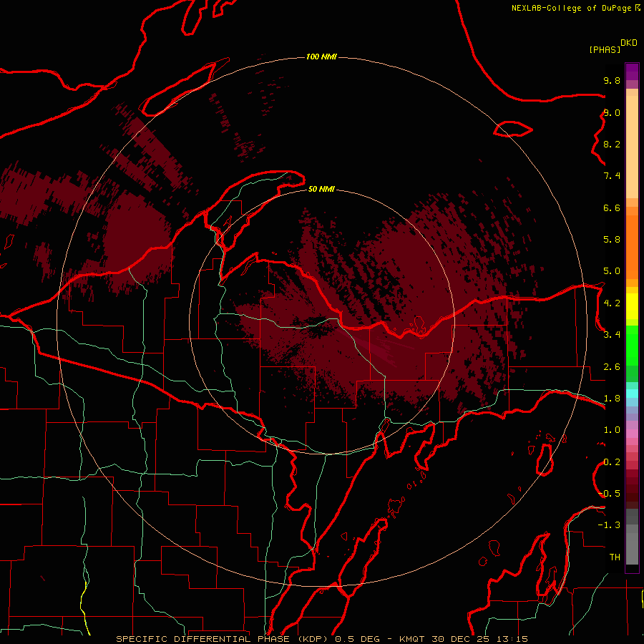
Task: Click the 8.2 legend value
Action: [x=612, y=144]
